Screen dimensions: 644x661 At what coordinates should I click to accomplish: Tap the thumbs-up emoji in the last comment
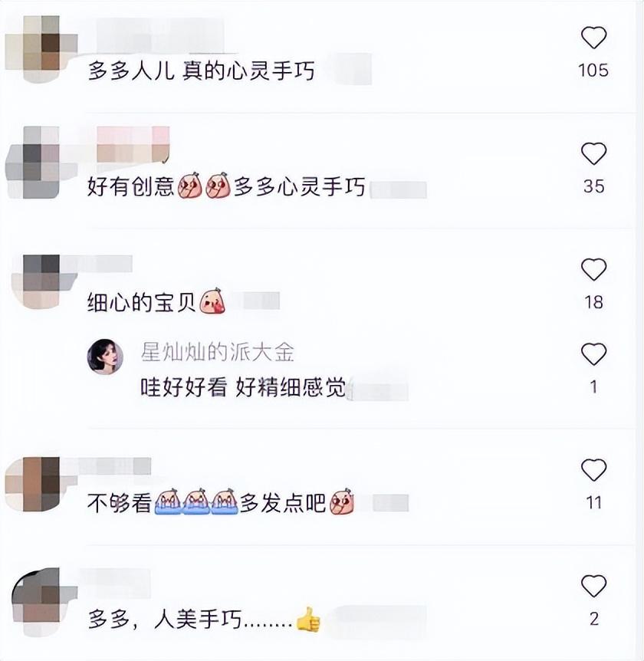pyautogui.click(x=308, y=620)
